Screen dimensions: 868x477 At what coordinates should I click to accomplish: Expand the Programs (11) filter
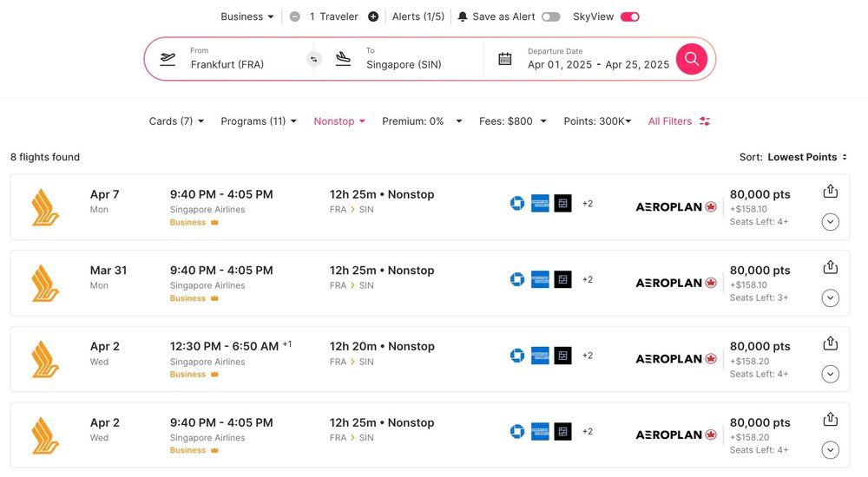pyautogui.click(x=259, y=121)
